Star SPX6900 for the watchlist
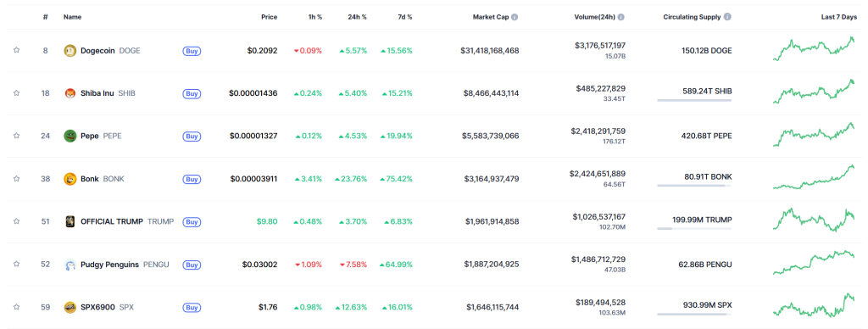The height and width of the screenshot is (329, 868). point(17,308)
